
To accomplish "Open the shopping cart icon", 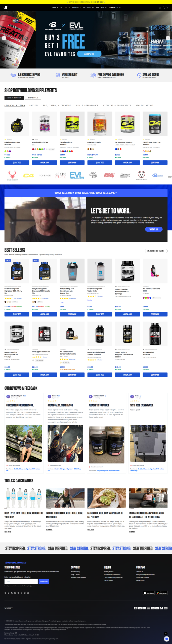I will point(167,8).
